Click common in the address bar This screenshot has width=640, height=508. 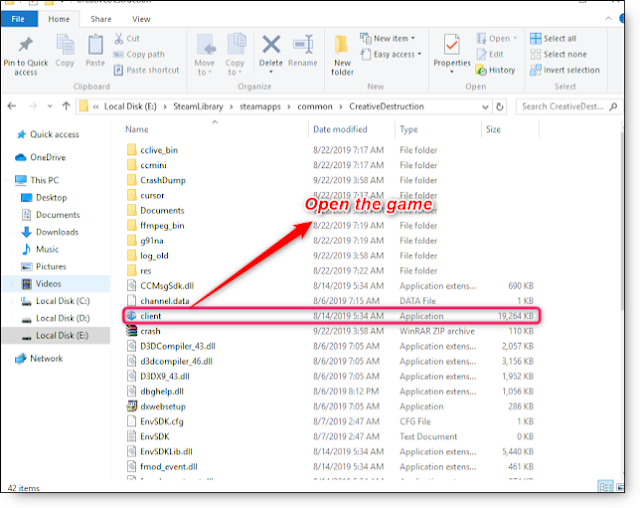[315, 106]
